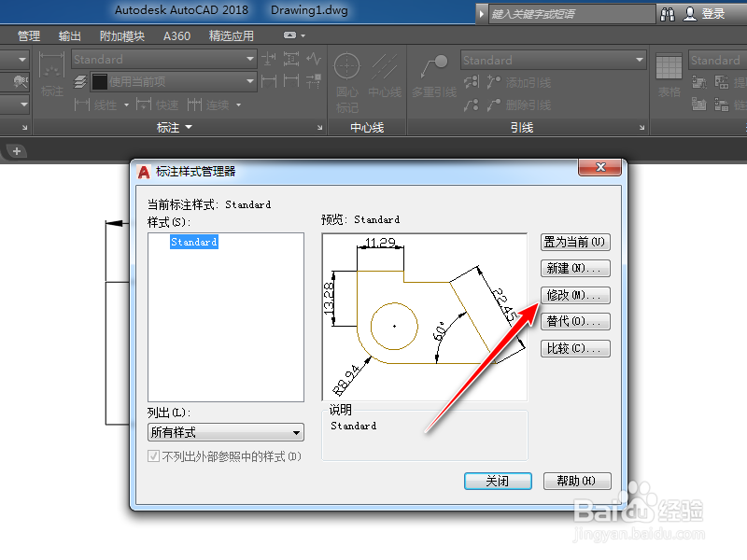Open the A360 ribbon tab
The height and width of the screenshot is (560, 747).
click(176, 36)
